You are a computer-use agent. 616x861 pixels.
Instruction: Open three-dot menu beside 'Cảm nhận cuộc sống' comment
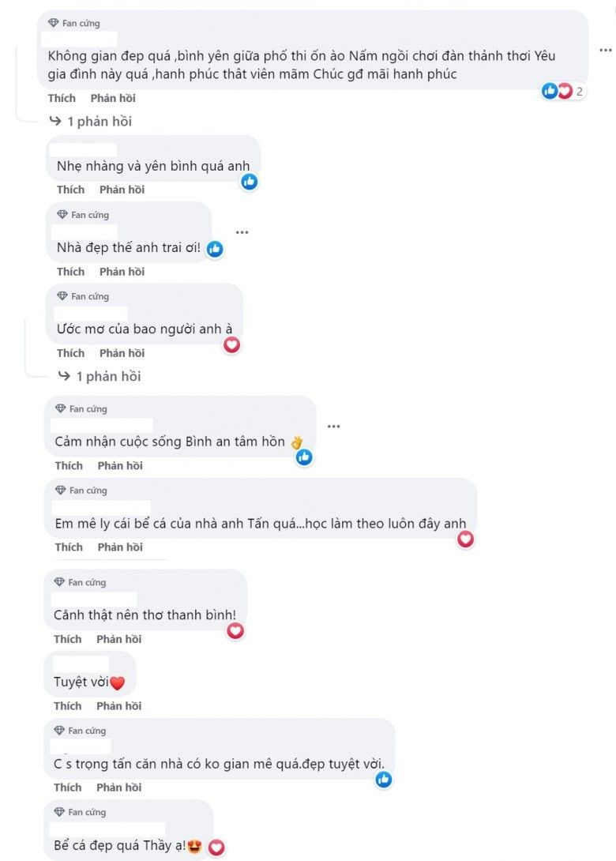(334, 427)
